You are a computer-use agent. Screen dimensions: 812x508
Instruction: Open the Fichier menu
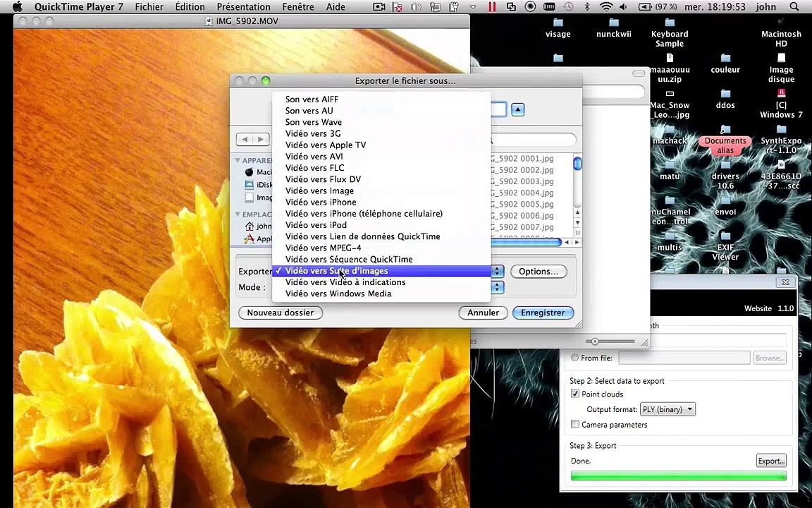point(149,7)
